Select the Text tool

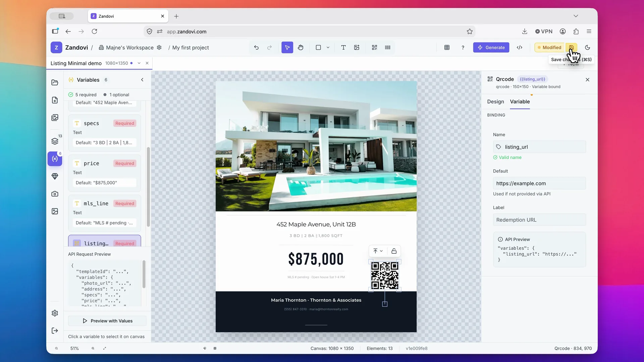click(343, 48)
